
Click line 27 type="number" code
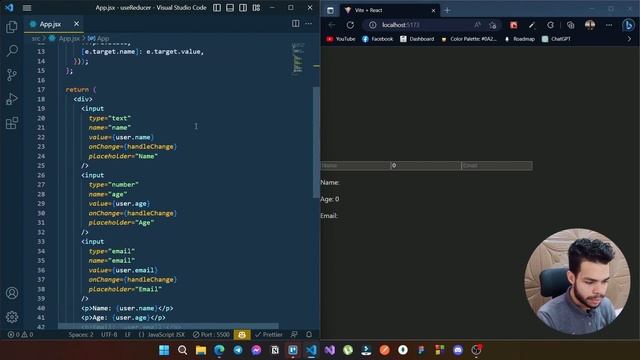point(113,184)
